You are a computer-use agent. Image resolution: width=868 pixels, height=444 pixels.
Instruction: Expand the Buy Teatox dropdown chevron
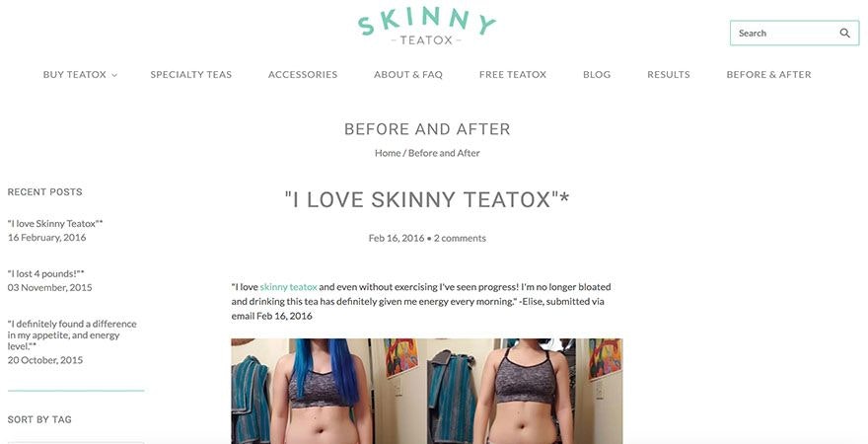(114, 75)
